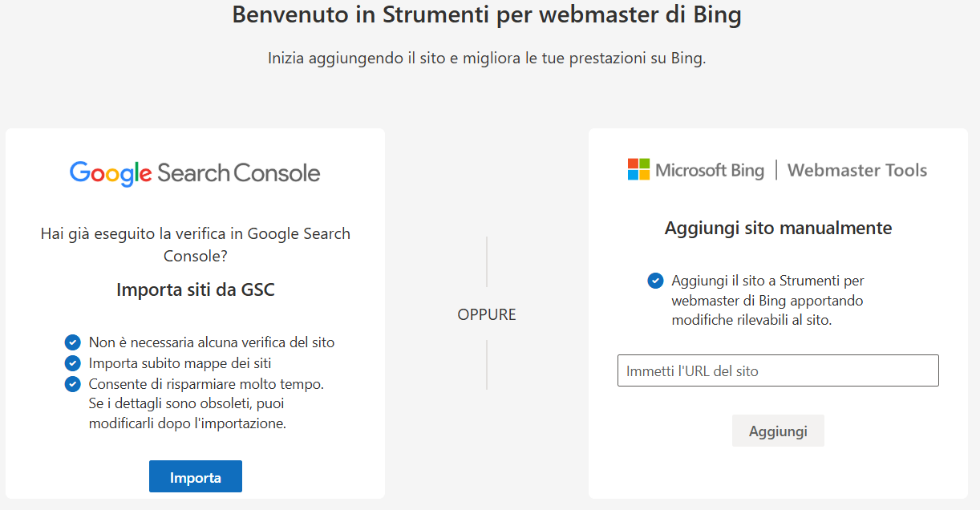Click checkmark beside "Importa subito mappe dei siti"
This screenshot has width=980, height=510.
click(73, 363)
